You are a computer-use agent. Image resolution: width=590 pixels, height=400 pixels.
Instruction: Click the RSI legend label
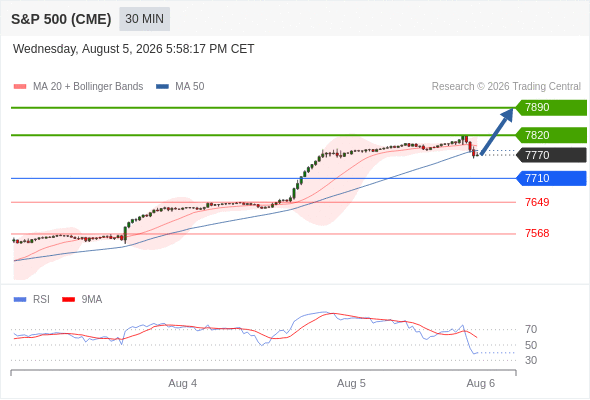(41, 300)
